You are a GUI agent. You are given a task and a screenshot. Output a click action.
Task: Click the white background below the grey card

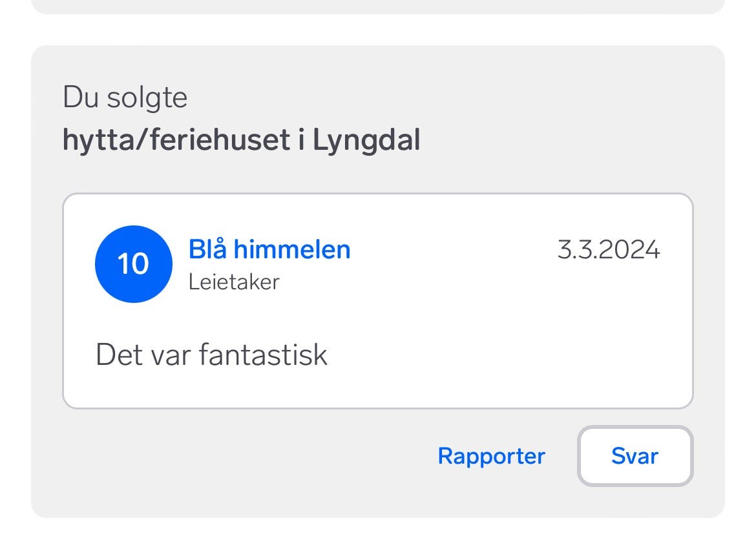tap(378, 535)
